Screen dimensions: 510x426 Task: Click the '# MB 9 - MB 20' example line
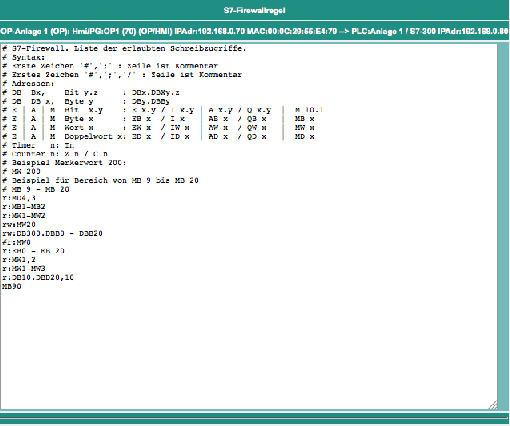36,189
